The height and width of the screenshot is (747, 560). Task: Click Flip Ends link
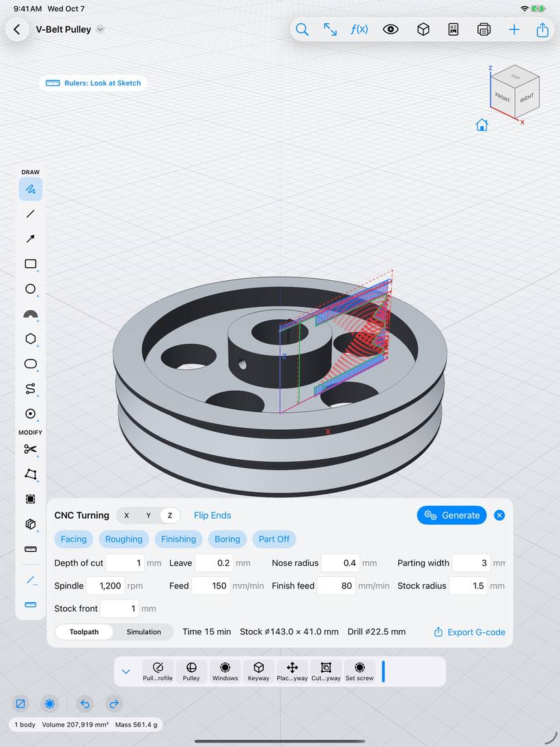point(212,515)
